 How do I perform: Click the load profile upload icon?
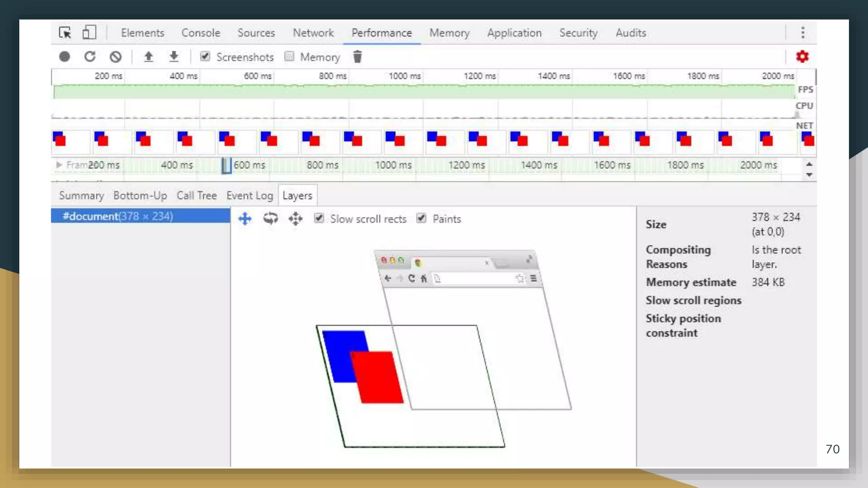148,57
